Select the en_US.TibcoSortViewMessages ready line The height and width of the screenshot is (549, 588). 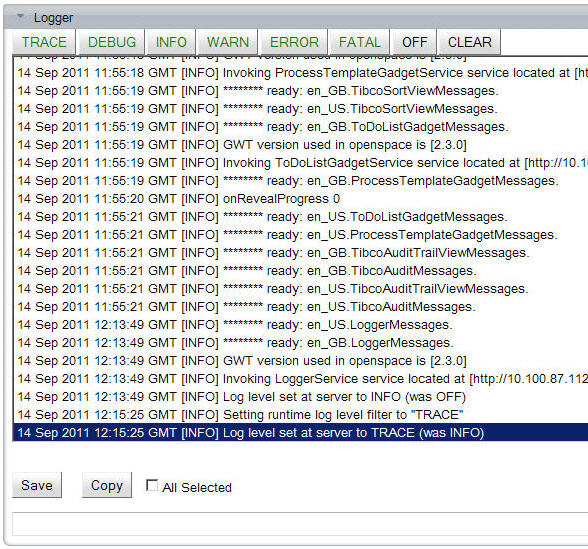301,109
